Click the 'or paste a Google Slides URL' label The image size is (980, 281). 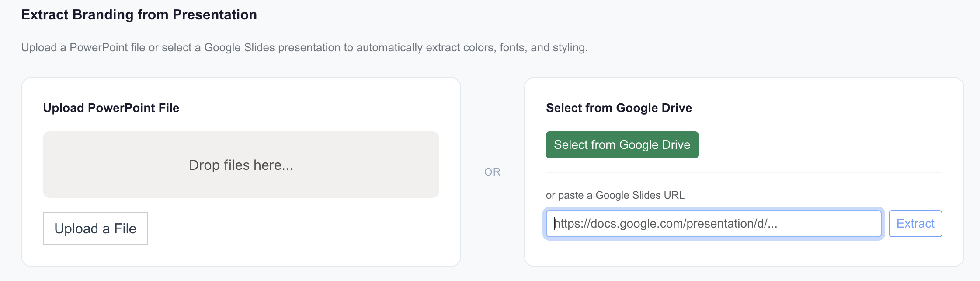click(x=615, y=195)
